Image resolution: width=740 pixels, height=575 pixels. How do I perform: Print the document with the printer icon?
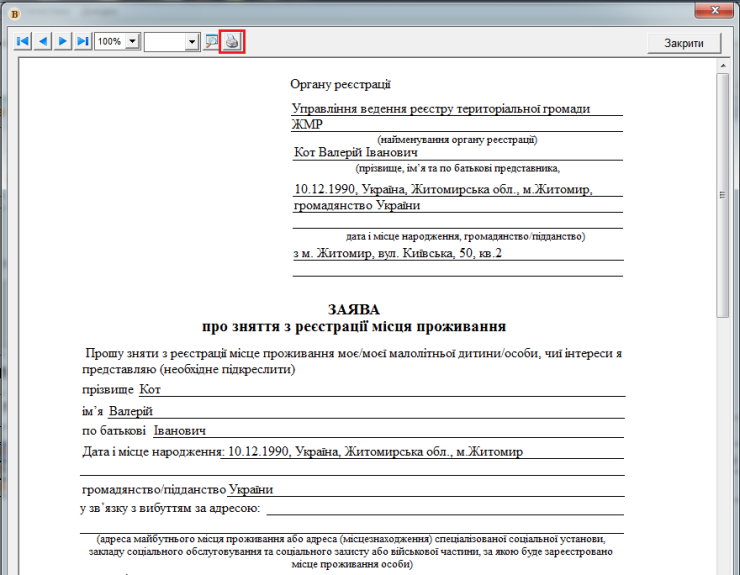pos(232,42)
